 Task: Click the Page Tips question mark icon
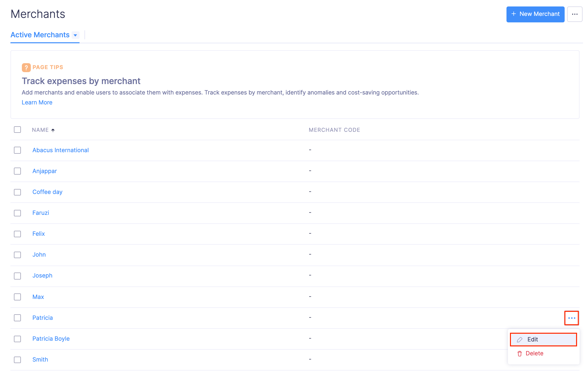(26, 67)
